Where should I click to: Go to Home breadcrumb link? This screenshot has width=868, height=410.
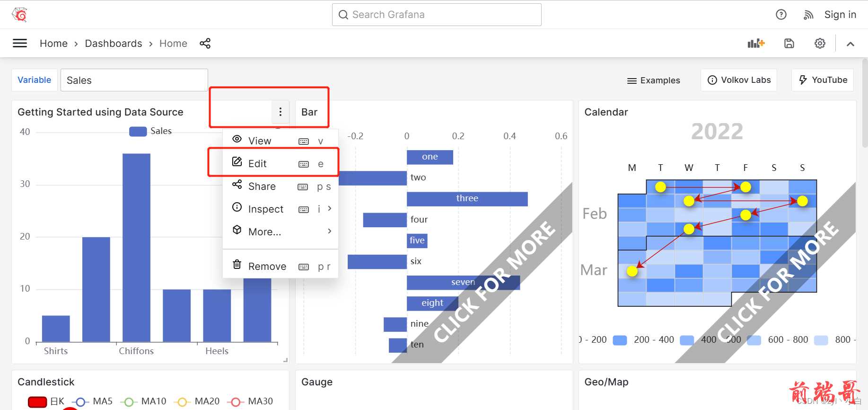click(53, 44)
